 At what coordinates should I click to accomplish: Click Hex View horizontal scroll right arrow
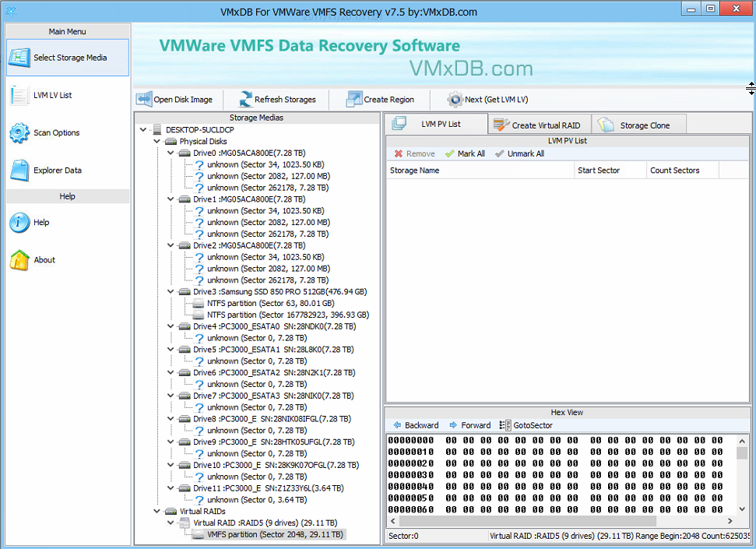[730, 521]
